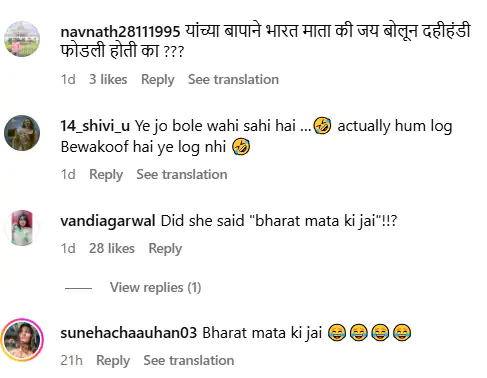The width and height of the screenshot is (487, 378).
Task: Open vandiagarwal username link
Action: click(x=108, y=221)
